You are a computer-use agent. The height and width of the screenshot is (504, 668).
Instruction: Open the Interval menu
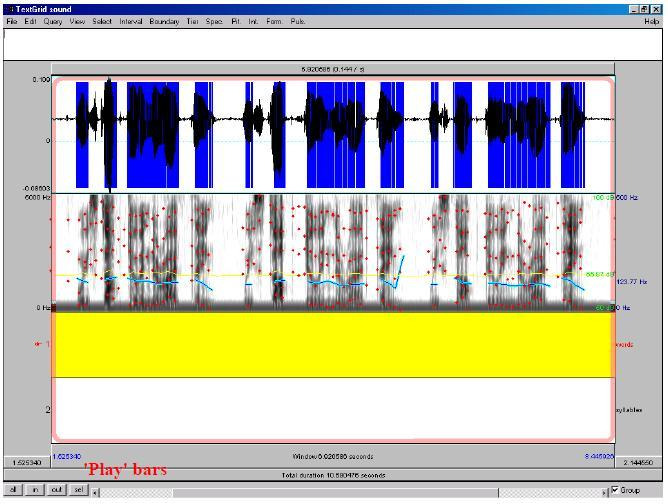tap(131, 21)
